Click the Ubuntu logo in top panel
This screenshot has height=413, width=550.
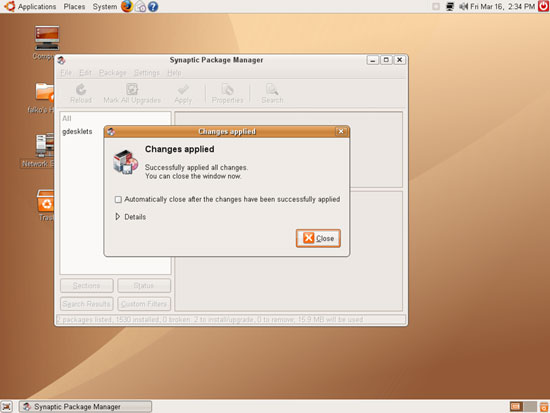coord(9,6)
